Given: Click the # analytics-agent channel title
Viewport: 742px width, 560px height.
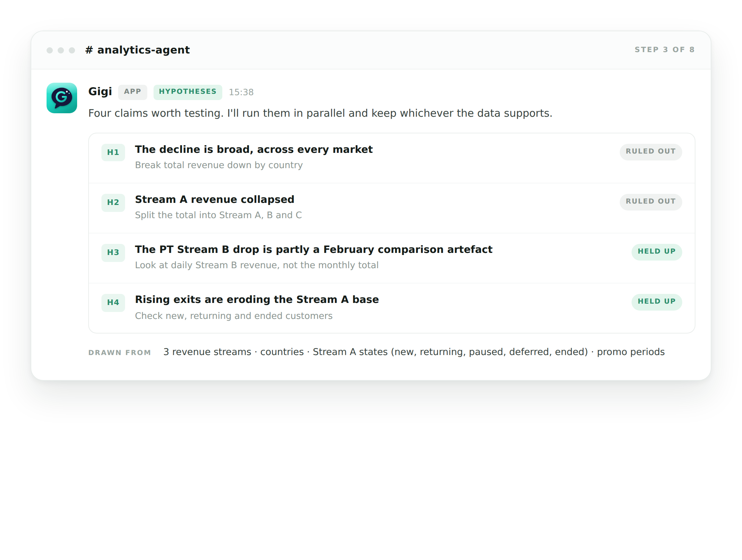Looking at the screenshot, I should click(x=138, y=50).
